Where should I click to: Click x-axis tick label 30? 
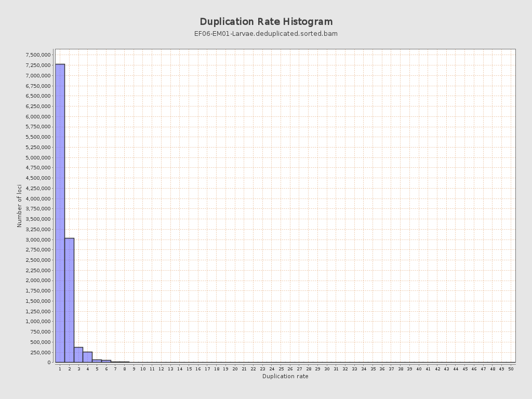click(327, 369)
